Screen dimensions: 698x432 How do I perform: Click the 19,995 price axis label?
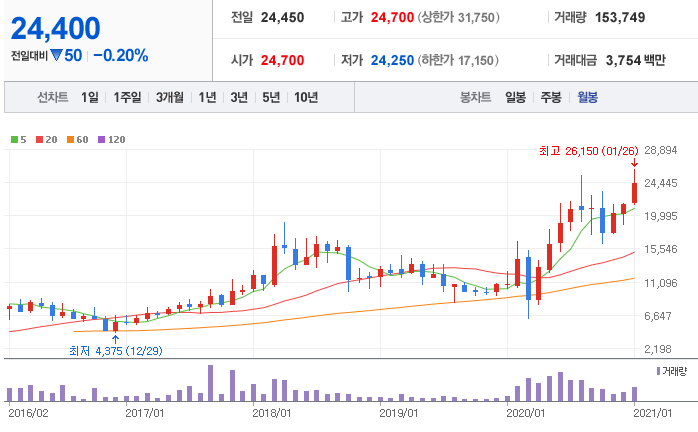[661, 216]
